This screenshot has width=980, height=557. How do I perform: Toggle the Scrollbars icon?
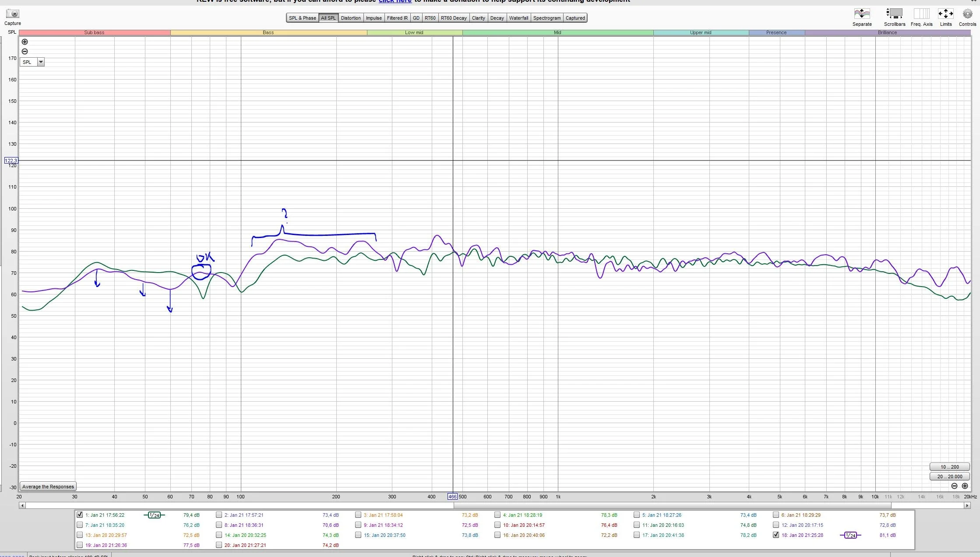[894, 14]
